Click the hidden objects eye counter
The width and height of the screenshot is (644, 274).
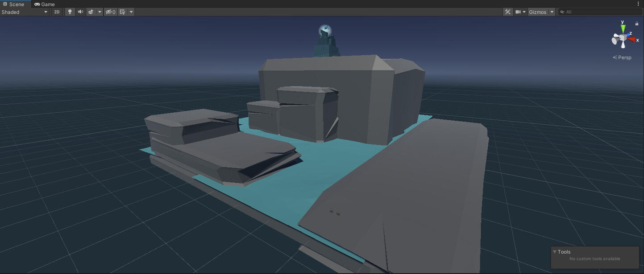tap(110, 12)
